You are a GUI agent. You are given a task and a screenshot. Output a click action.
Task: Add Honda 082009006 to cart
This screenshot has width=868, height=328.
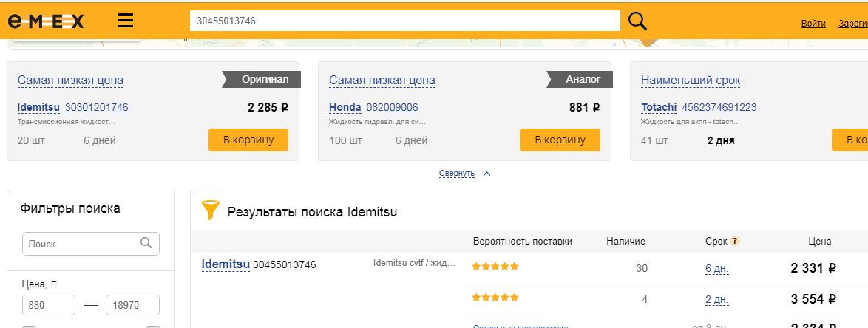[559, 140]
